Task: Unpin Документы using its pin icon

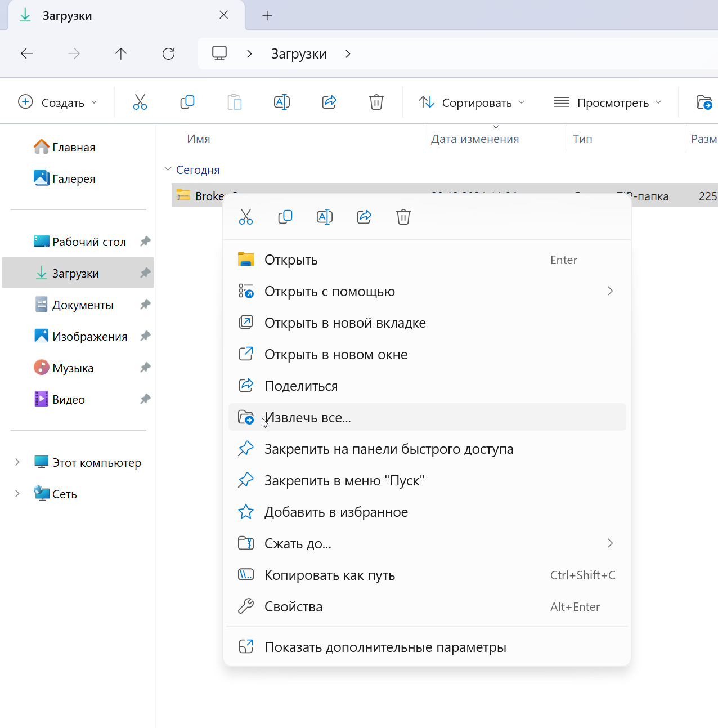Action: pos(145,305)
